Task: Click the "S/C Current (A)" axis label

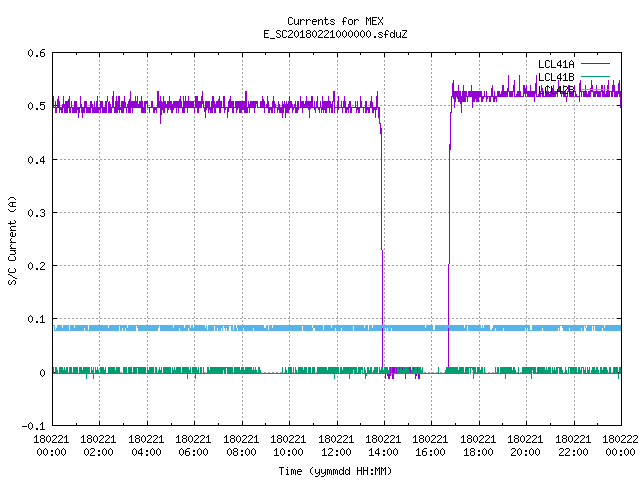Action: 13,240
